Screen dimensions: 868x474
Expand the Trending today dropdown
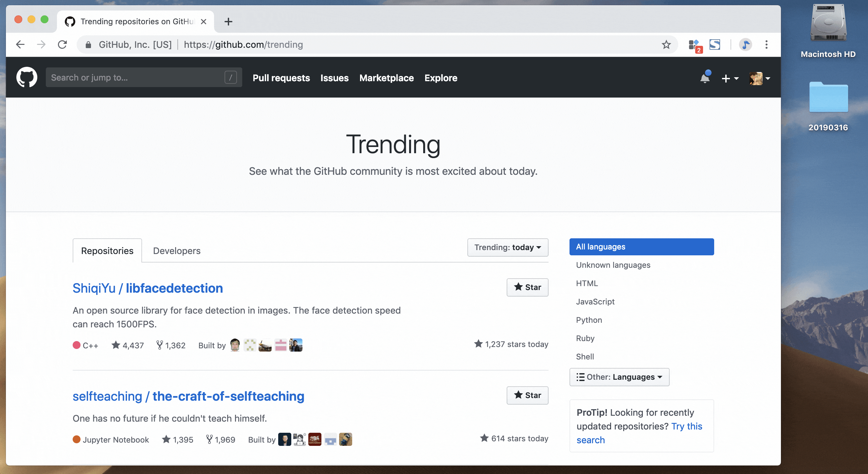pos(507,247)
